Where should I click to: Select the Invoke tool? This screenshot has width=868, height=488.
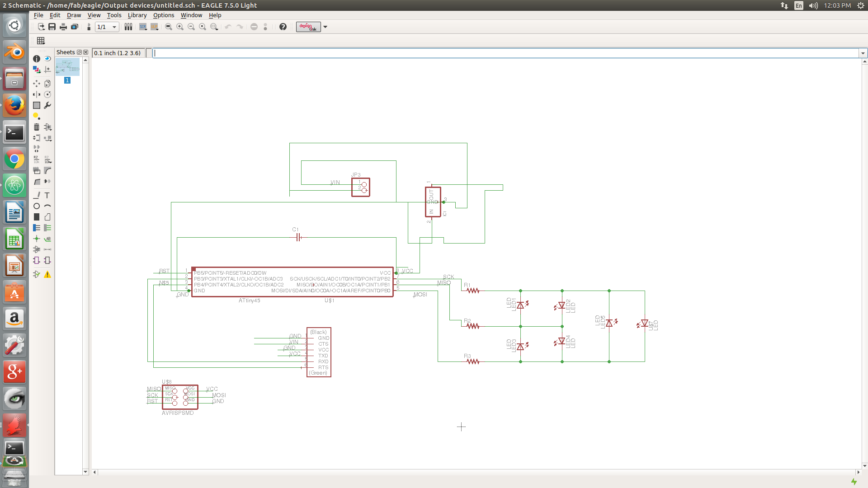pos(47,182)
